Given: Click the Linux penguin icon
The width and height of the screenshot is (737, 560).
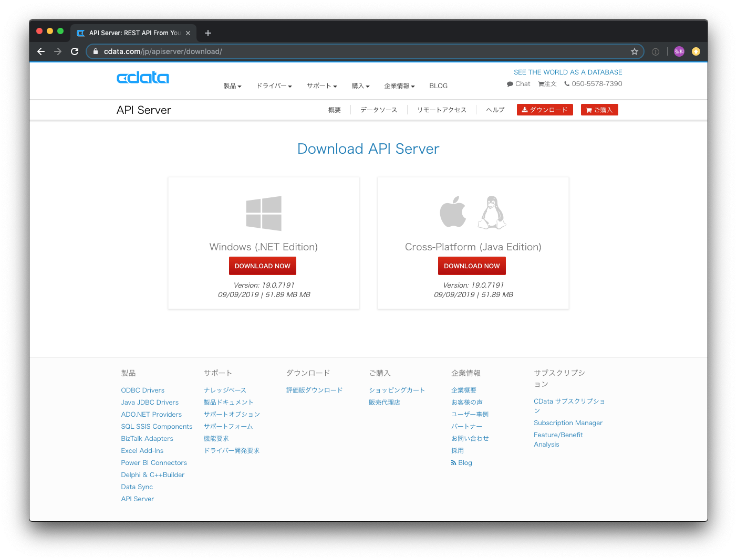Looking at the screenshot, I should [x=491, y=212].
